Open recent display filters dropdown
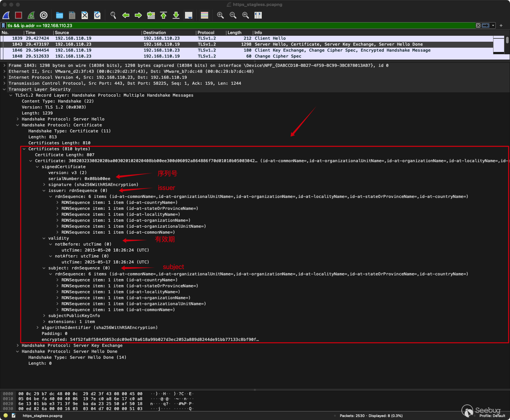Image resolution: width=510 pixels, height=420 pixels. 493,25
